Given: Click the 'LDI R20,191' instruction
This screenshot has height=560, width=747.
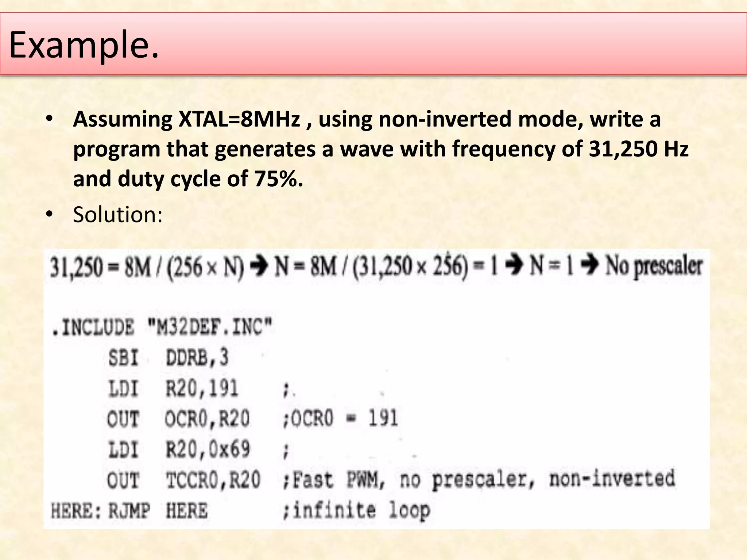Looking at the screenshot, I should click(x=173, y=388).
